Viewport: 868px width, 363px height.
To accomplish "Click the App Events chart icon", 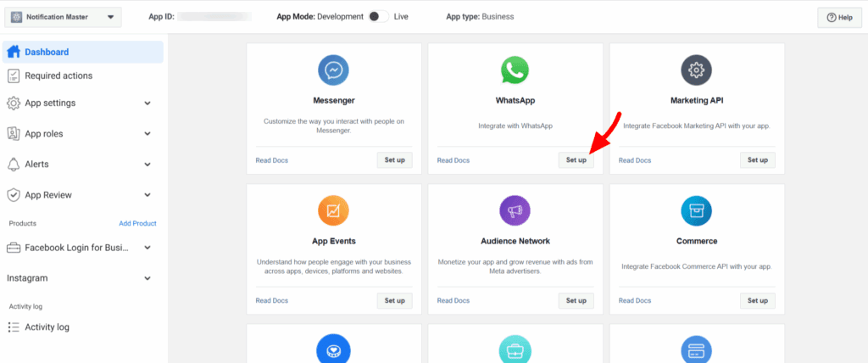I will (333, 210).
